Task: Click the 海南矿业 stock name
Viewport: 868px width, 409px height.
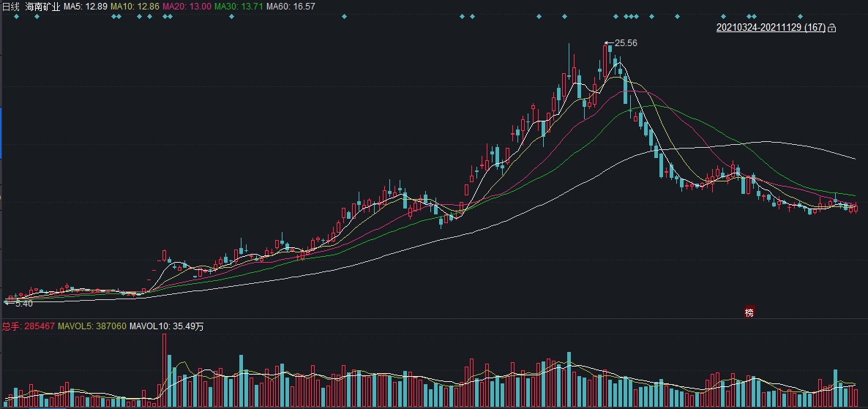Action: [42, 7]
